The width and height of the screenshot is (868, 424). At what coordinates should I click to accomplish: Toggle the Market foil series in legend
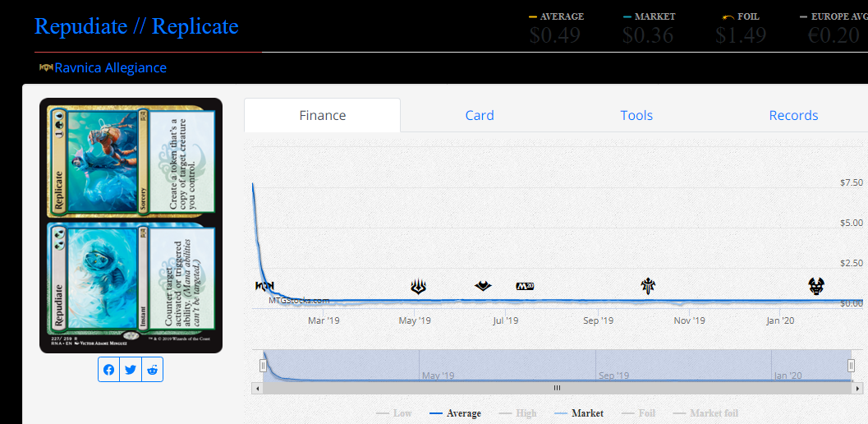[705, 413]
